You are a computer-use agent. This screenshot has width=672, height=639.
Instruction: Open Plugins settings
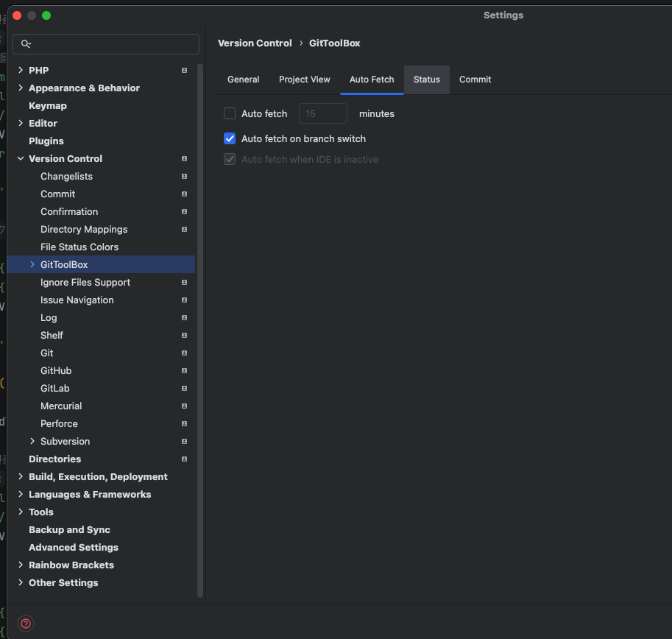(x=46, y=141)
